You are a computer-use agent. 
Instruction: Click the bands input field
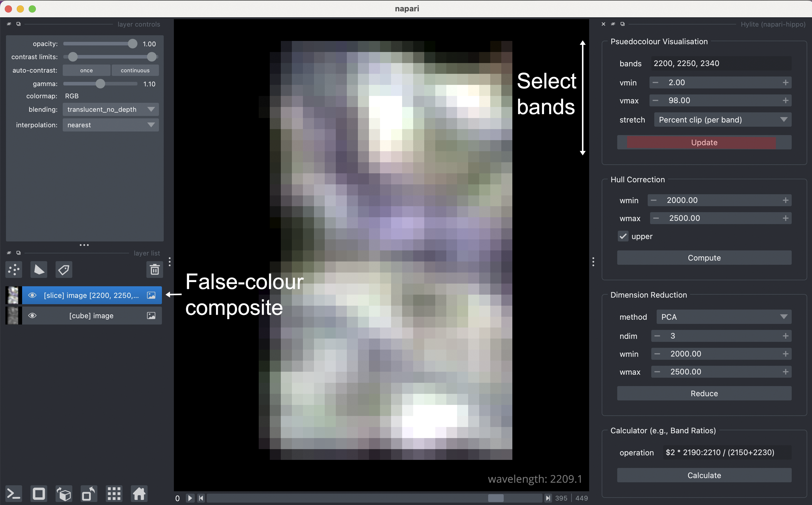tap(721, 63)
